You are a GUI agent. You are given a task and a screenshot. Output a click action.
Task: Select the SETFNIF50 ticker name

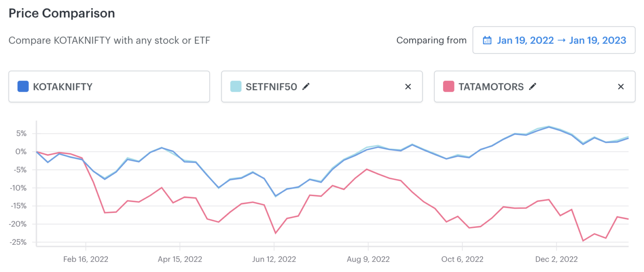(271, 87)
